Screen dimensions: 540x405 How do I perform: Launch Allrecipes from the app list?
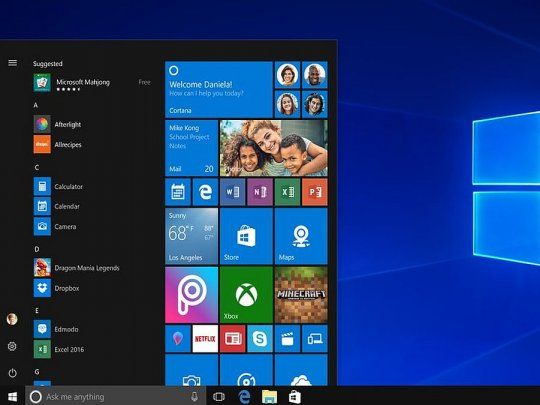[58, 144]
